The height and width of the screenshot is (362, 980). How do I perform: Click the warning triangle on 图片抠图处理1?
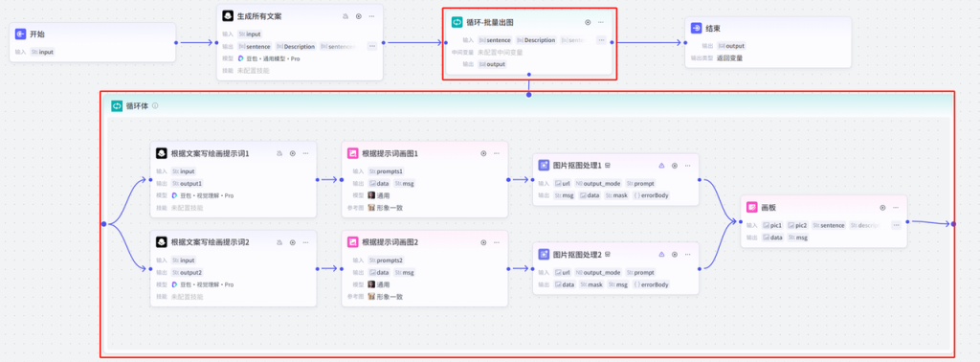[661, 166]
